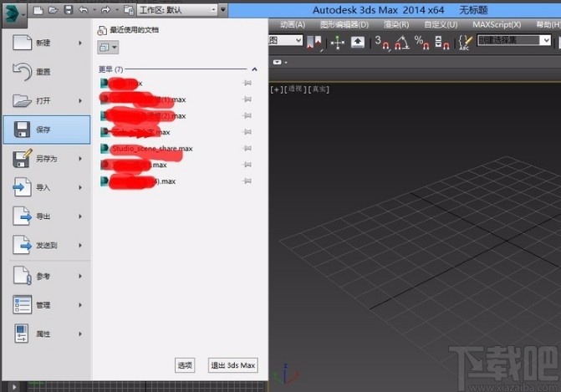The image size is (561, 392).
Task: Click the Undo arrow in title bar
Action: point(84,10)
